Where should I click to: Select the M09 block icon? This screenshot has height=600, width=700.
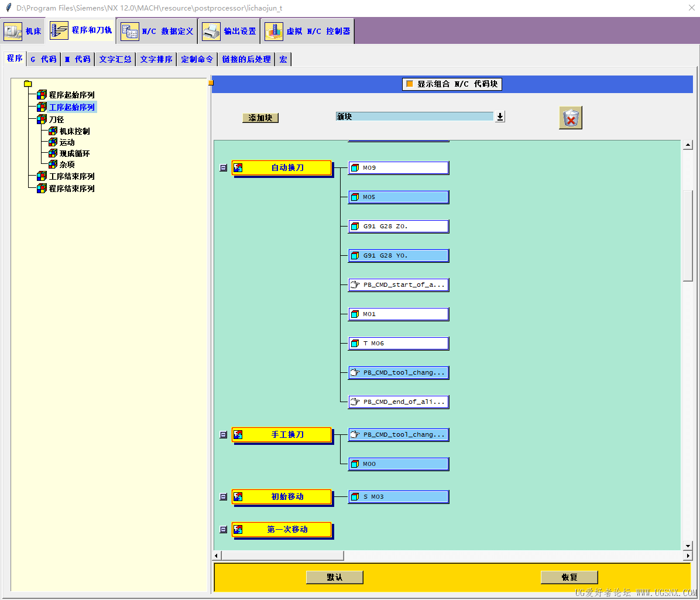point(355,168)
